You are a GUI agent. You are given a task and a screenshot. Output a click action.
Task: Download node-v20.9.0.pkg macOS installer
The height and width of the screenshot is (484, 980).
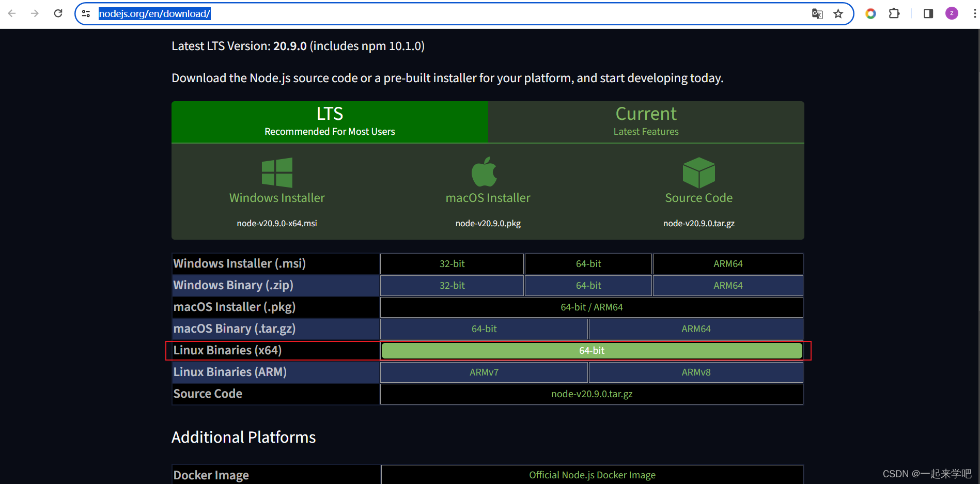(488, 223)
